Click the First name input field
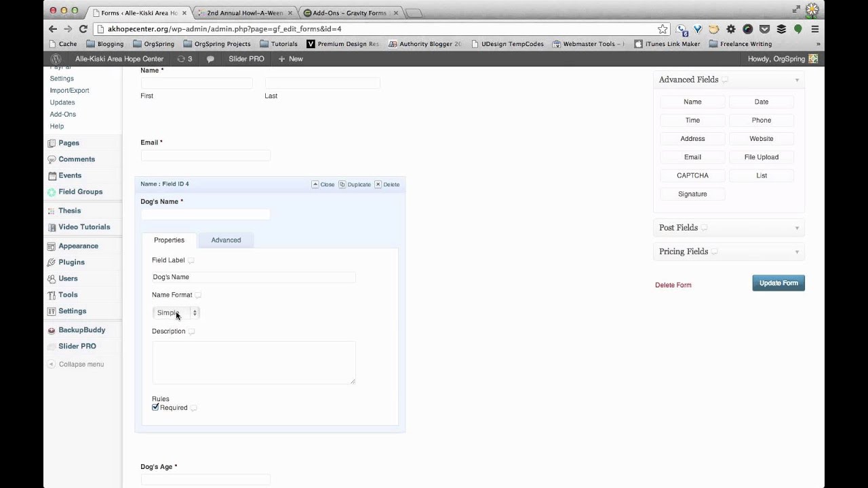Viewport: 868px width, 488px height. (x=197, y=83)
